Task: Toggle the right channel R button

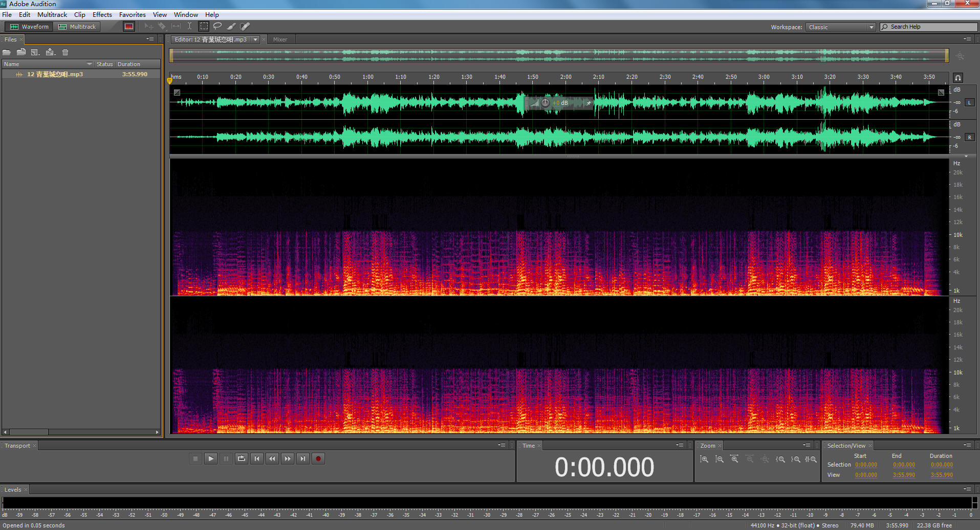Action: [969, 137]
